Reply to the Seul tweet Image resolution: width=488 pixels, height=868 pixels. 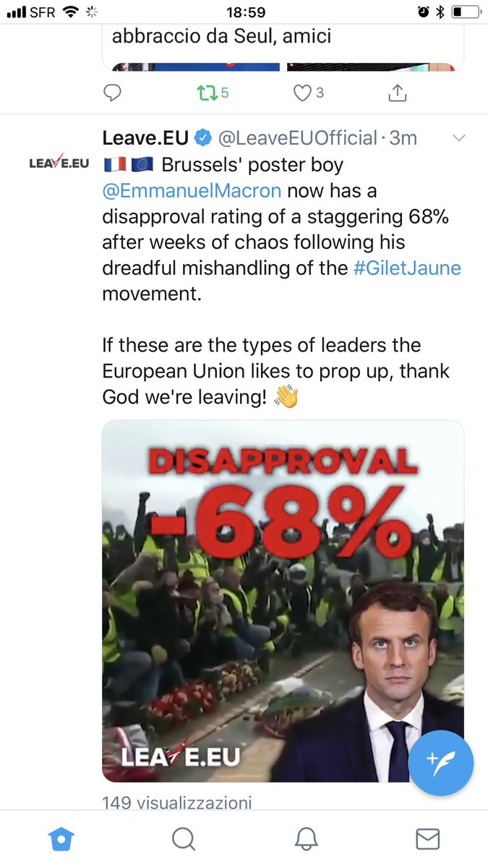pos(112,93)
